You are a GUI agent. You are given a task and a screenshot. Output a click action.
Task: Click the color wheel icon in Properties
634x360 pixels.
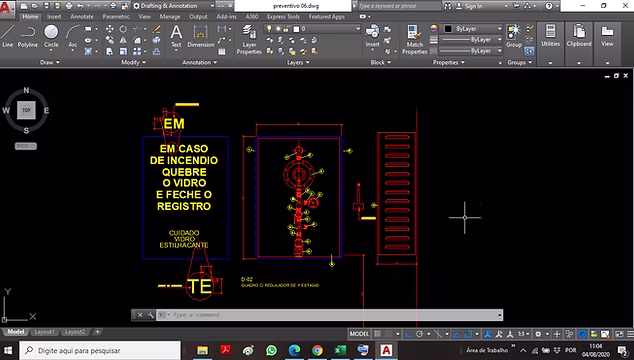tap(433, 28)
